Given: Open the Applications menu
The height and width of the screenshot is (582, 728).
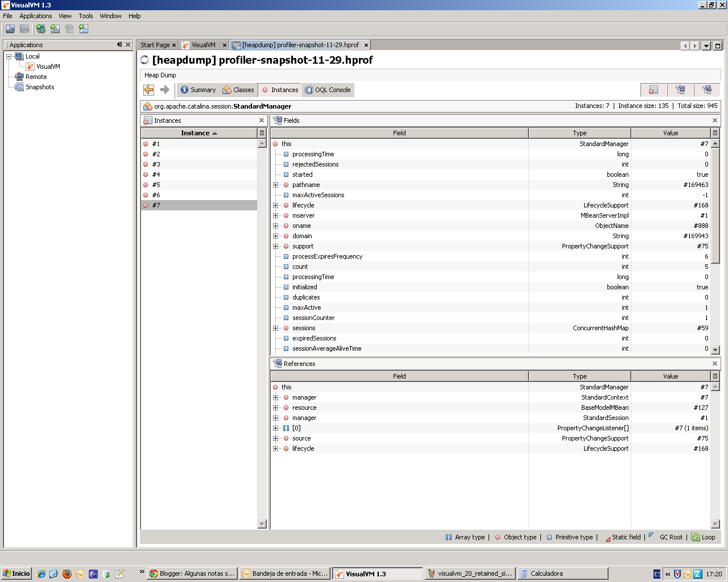Looking at the screenshot, I should pos(36,16).
